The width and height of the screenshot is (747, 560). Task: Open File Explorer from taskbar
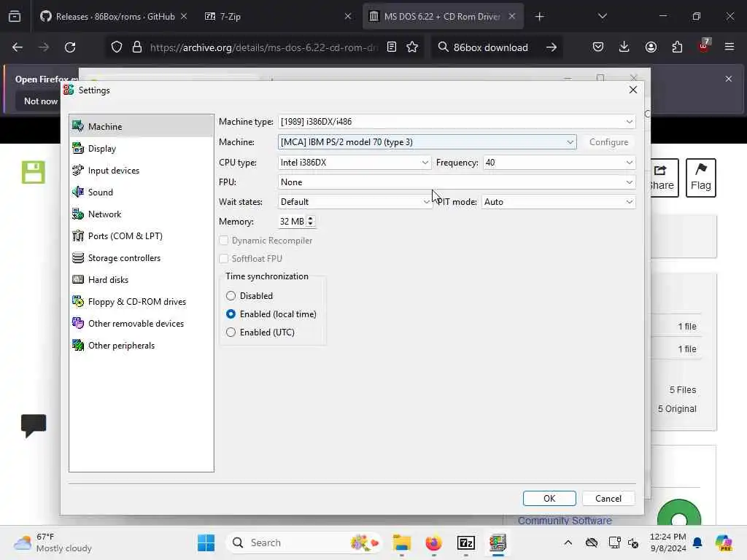click(x=402, y=542)
